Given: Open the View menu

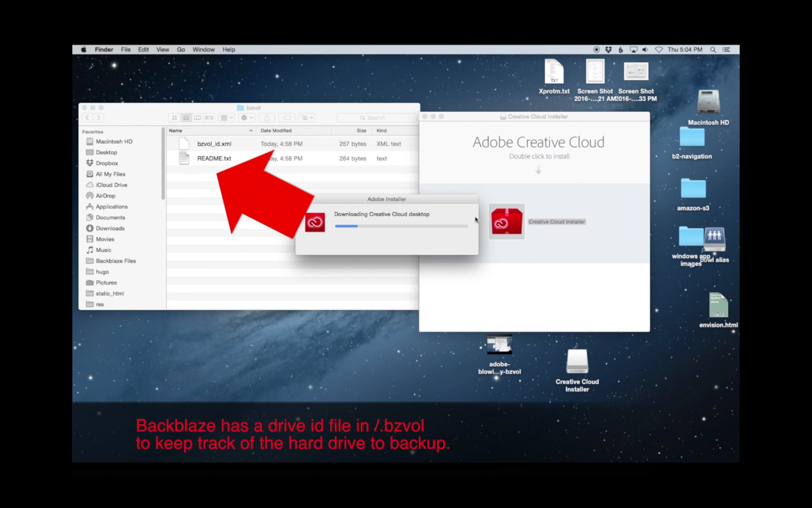Looking at the screenshot, I should [162, 50].
